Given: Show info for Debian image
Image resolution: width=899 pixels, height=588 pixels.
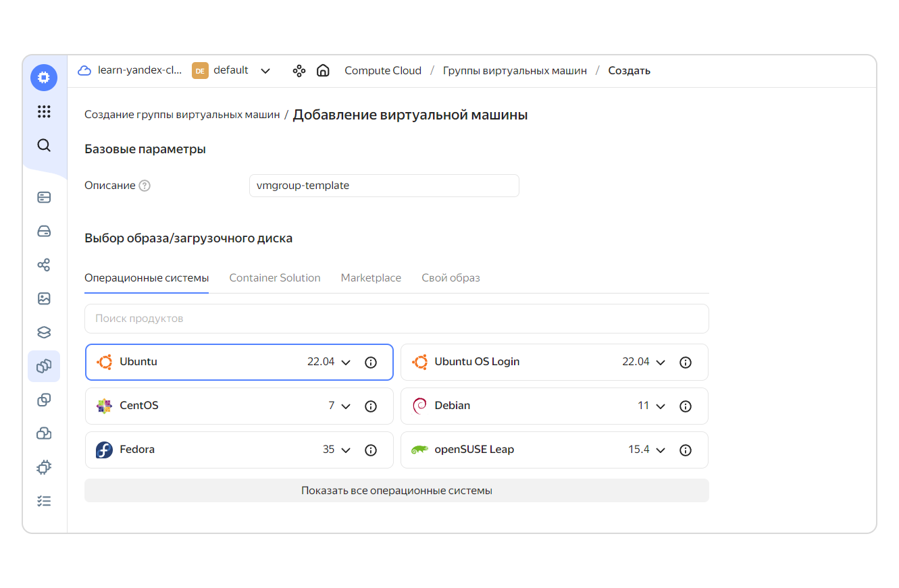Looking at the screenshot, I should (685, 406).
